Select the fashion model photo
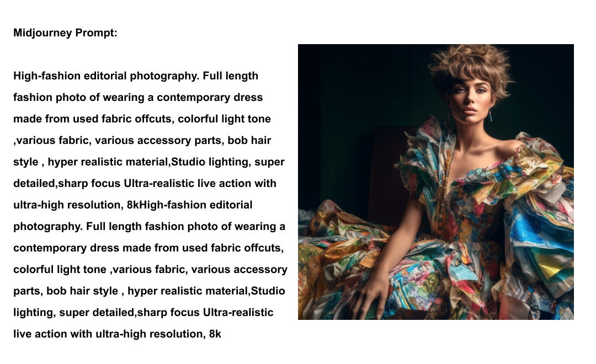Screen dimensions: 596x364 [x=435, y=181]
